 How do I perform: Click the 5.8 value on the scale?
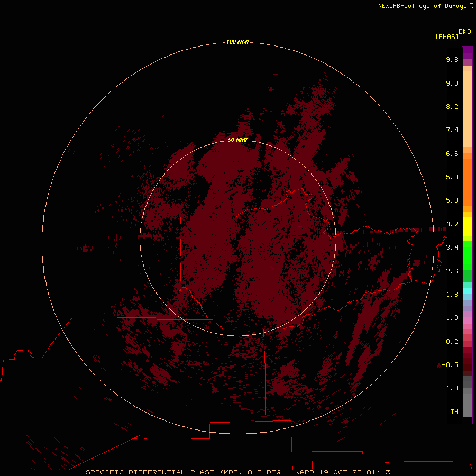452,177
